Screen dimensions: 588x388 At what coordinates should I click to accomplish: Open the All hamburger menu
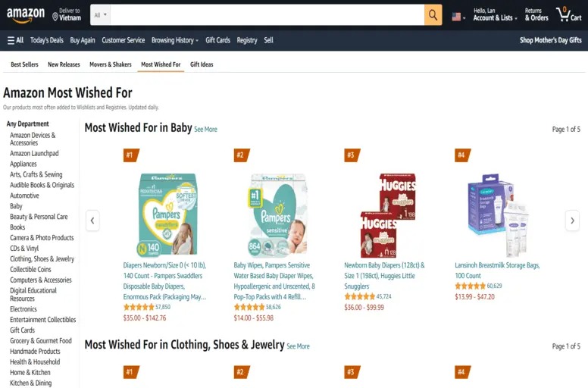[15, 40]
